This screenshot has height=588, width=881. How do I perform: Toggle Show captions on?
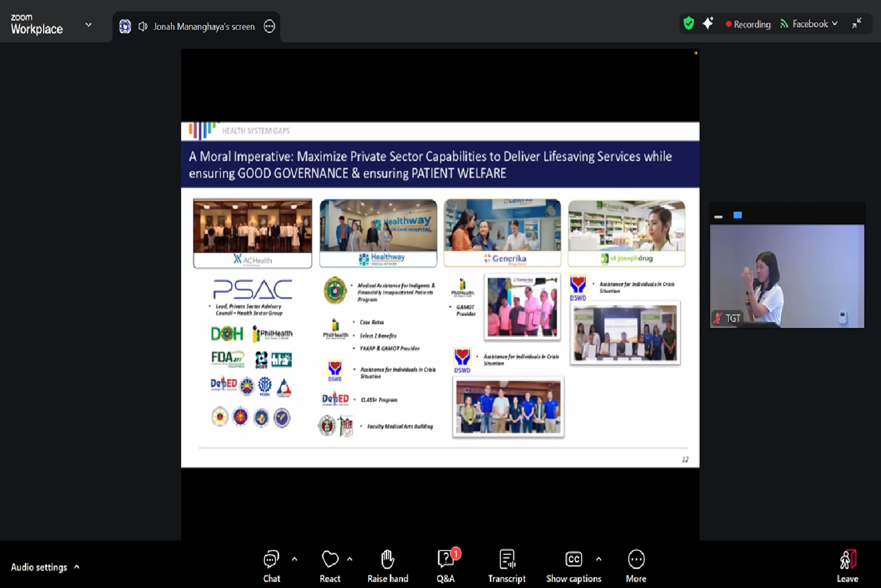pyautogui.click(x=573, y=566)
